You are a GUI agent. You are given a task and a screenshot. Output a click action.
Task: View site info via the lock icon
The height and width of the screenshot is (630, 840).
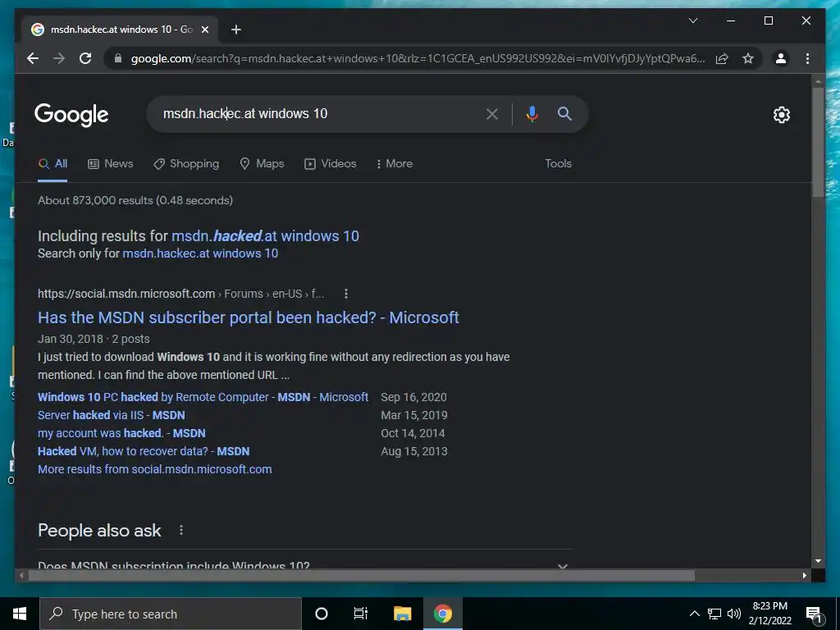(x=118, y=58)
